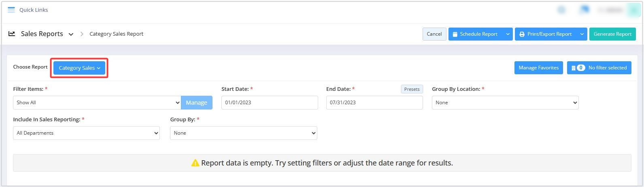Open the Include In Sales Reporting dropdown
Image resolution: width=644 pixels, height=187 pixels.
point(86,133)
